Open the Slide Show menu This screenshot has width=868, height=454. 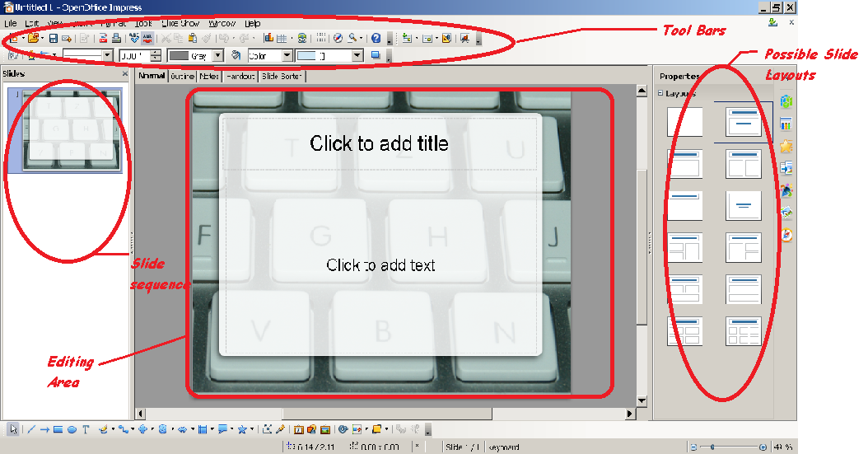[180, 23]
